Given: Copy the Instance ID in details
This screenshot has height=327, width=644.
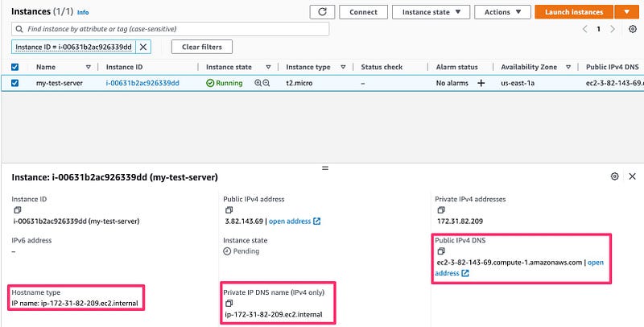Looking at the screenshot, I should (15, 210).
